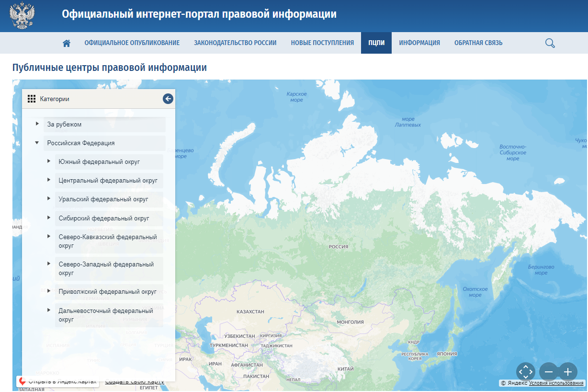588x392 pixels.
Task: Open Обратная связь page
Action: [478, 43]
